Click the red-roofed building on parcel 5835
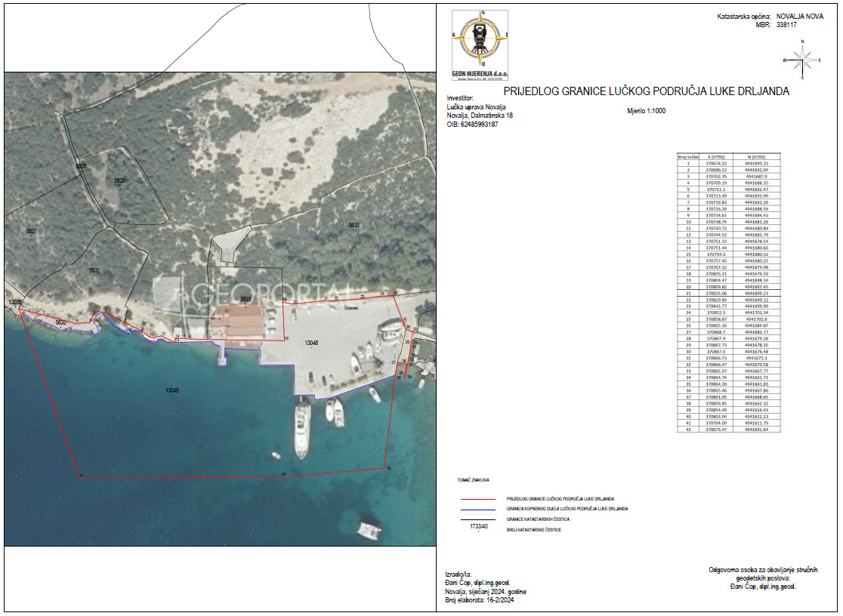The image size is (843, 616). [236, 322]
